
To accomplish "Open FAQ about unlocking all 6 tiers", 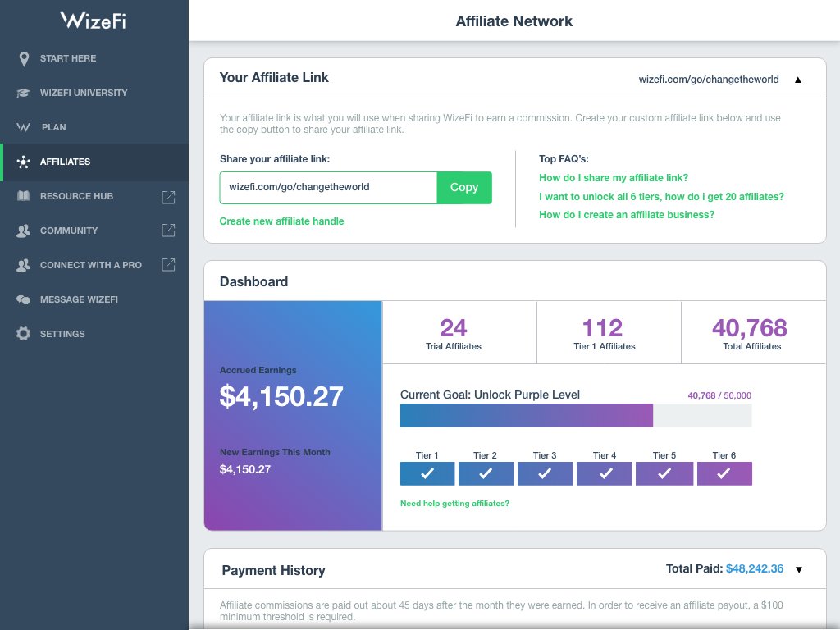I will pos(661,197).
